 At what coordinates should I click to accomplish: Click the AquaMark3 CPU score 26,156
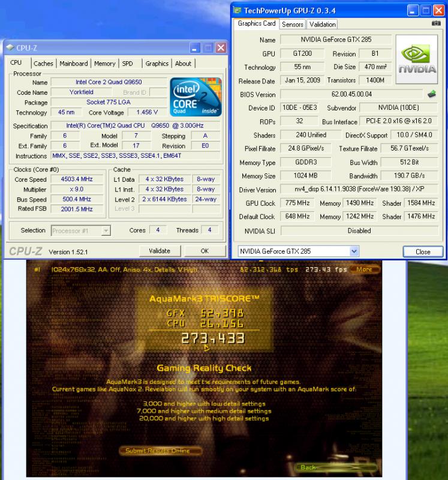tap(222, 323)
